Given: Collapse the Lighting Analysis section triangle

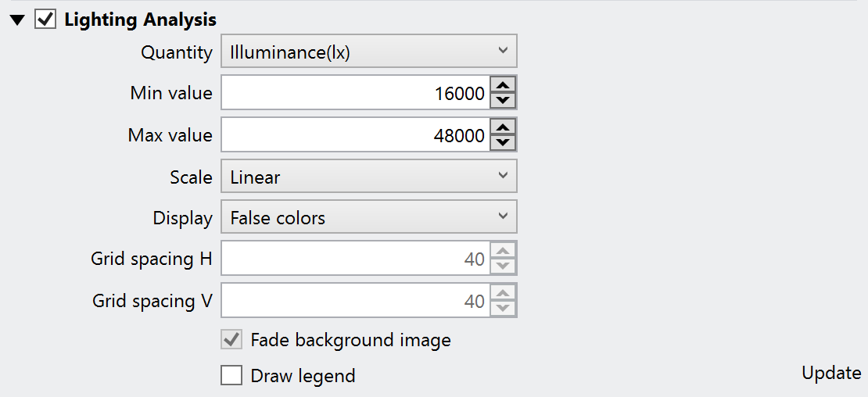Looking at the screenshot, I should coord(18,20).
